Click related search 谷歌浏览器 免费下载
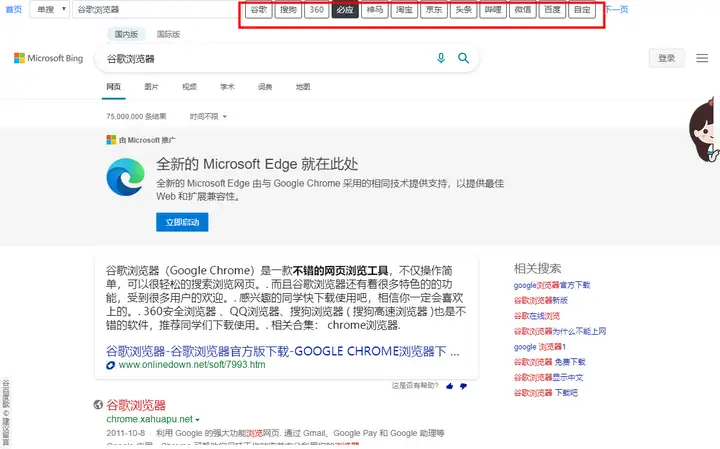 (549, 362)
